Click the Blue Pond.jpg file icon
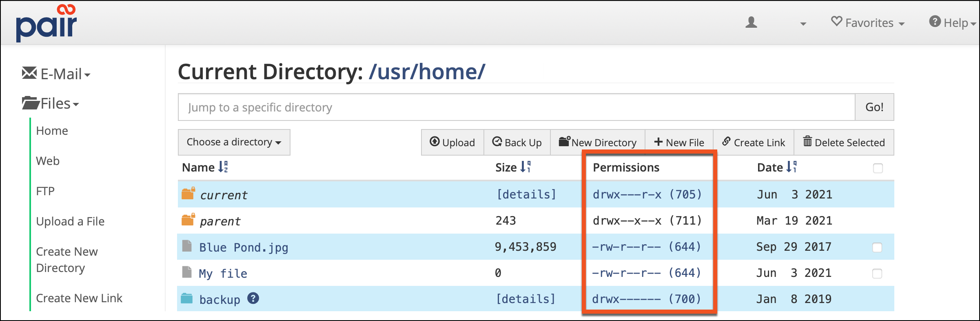Image resolution: width=980 pixels, height=321 pixels. (x=187, y=246)
